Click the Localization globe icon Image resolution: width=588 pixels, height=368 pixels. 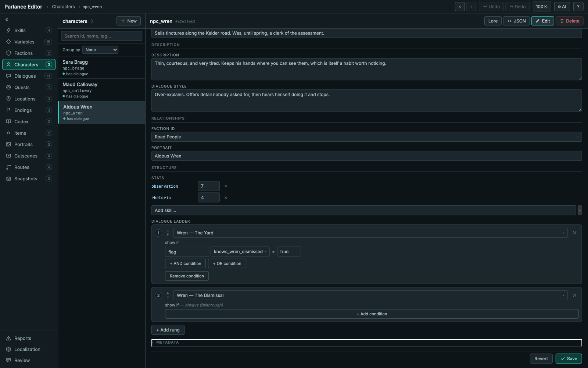pyautogui.click(x=8, y=350)
